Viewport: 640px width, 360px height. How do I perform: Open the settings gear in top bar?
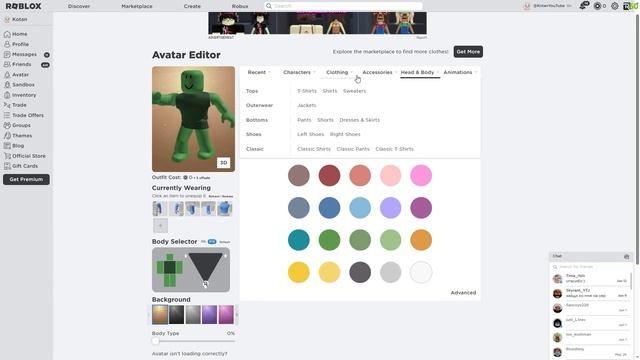615,6
